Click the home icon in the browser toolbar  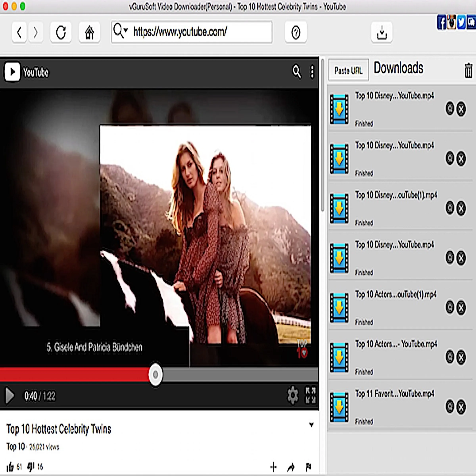point(89,32)
